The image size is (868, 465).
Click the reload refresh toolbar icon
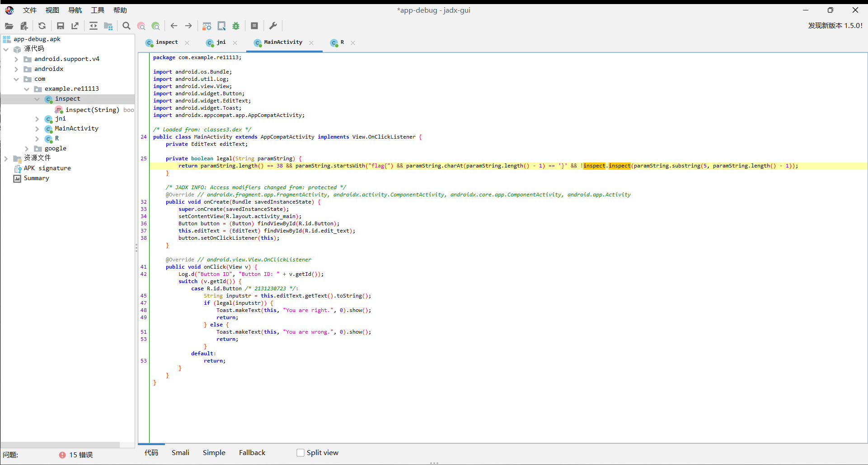42,26
